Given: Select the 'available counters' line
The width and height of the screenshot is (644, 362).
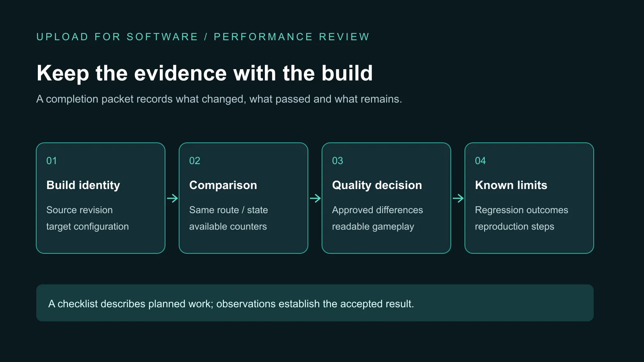Looking at the screenshot, I should tap(228, 226).
